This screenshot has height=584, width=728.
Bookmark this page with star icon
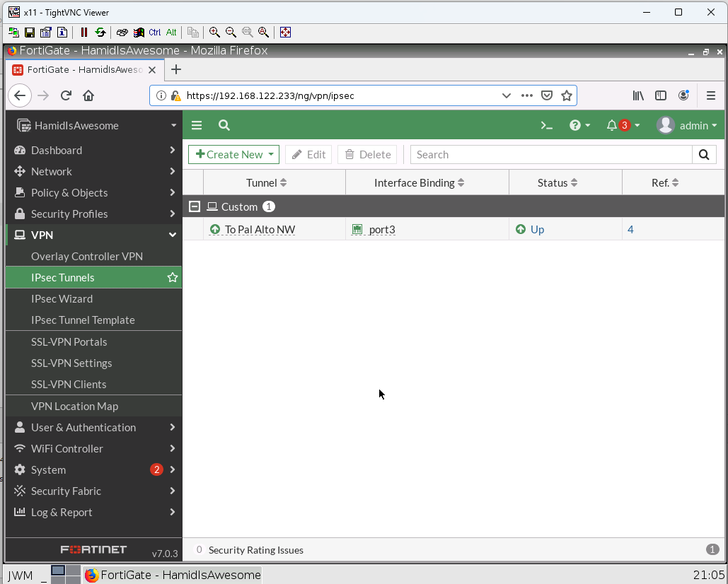(566, 95)
